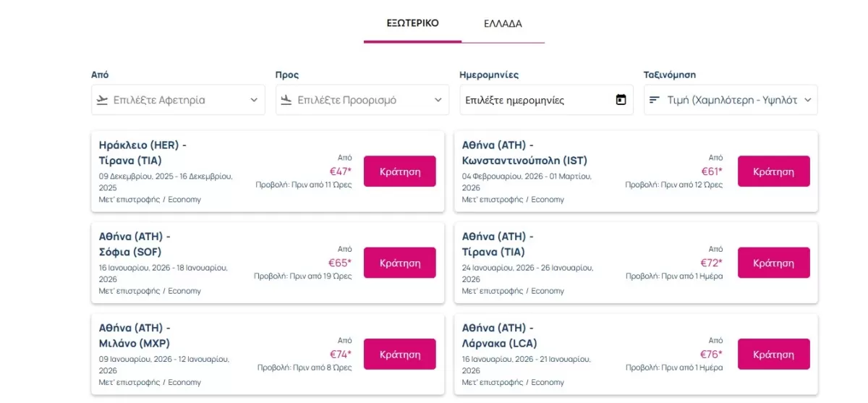The width and height of the screenshot is (868, 403).
Task: Click the €74 price on Μιλάνο flight
Action: [341, 355]
